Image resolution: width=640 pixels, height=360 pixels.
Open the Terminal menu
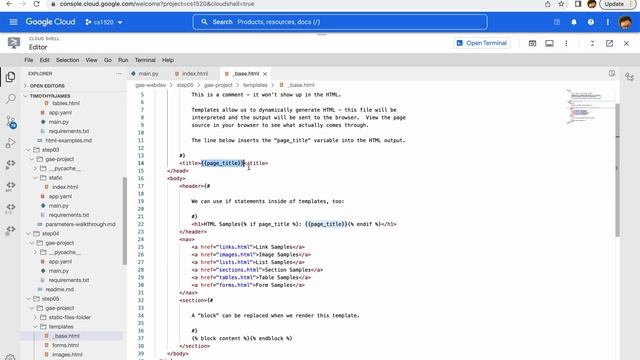pyautogui.click(x=145, y=60)
